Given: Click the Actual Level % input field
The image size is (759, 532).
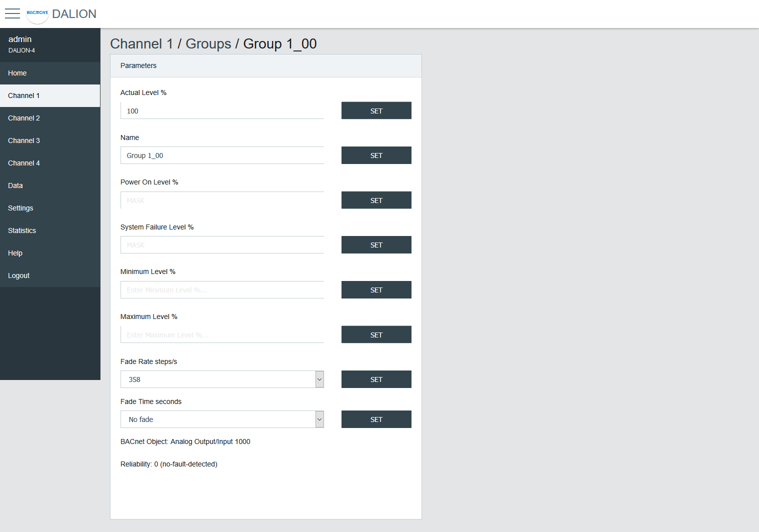Looking at the screenshot, I should (x=222, y=111).
